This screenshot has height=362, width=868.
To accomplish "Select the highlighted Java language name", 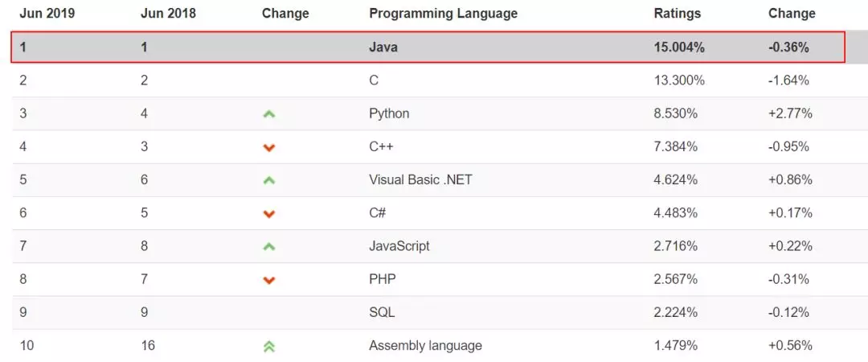I will (383, 47).
